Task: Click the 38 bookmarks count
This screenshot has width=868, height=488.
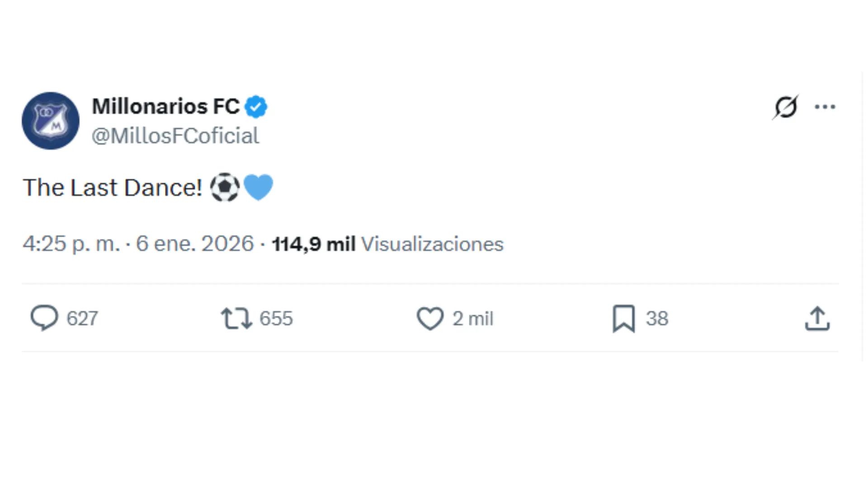Action: [656, 318]
